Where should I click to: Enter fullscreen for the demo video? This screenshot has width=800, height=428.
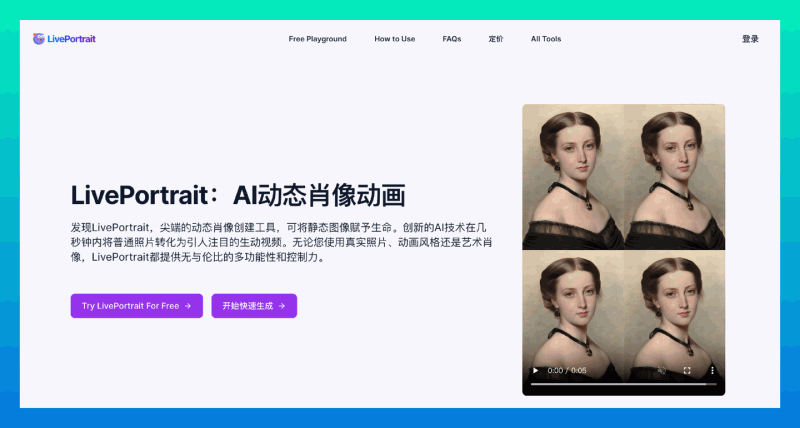click(687, 370)
